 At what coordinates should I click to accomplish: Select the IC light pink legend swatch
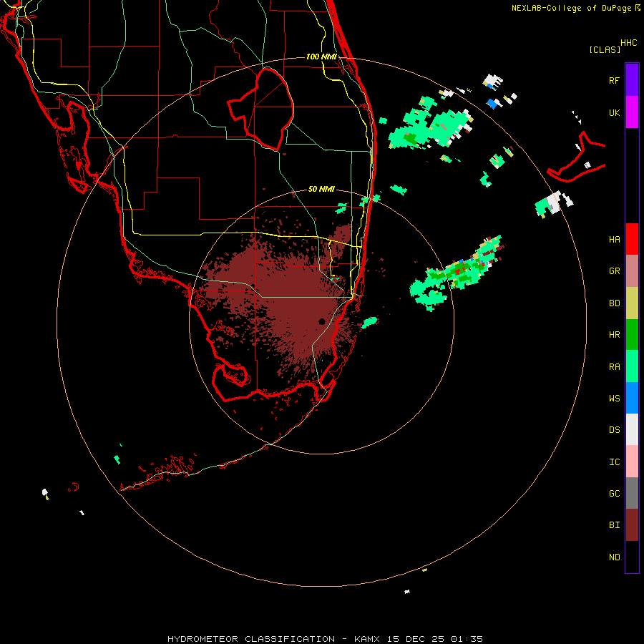pos(632,462)
